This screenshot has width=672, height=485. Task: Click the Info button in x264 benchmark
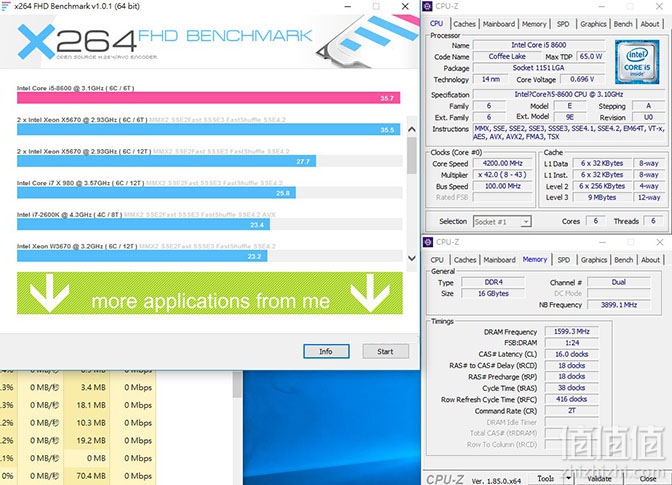pyautogui.click(x=326, y=351)
